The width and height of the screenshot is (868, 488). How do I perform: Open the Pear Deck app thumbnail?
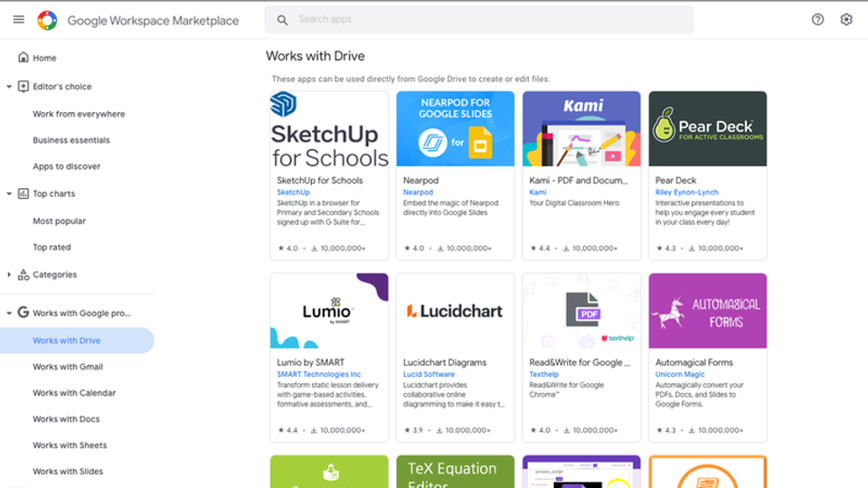coord(707,129)
